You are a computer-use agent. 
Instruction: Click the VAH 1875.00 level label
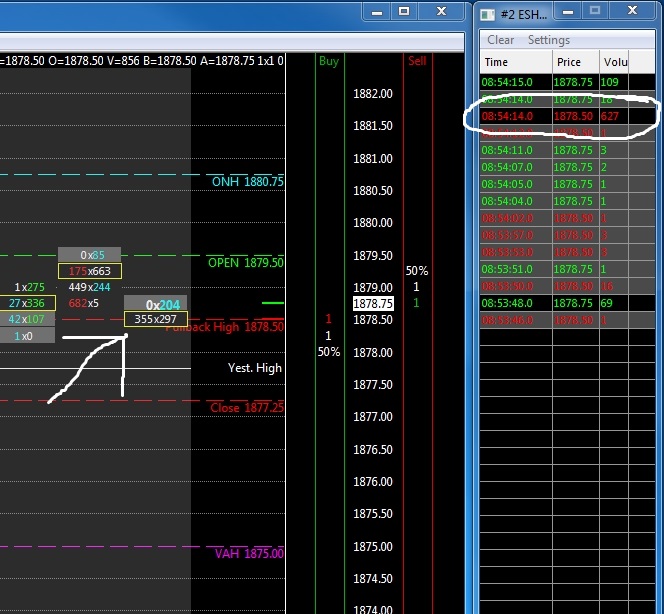tap(249, 553)
